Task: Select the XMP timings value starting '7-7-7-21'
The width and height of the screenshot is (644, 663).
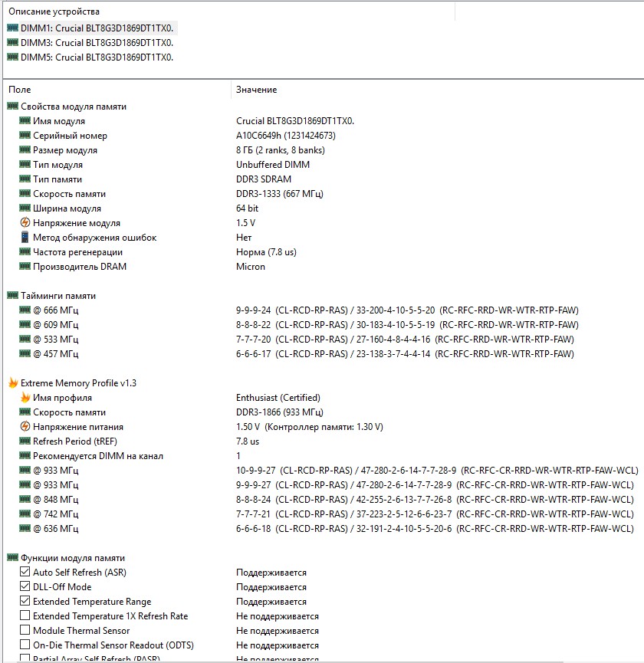Action: [435, 514]
